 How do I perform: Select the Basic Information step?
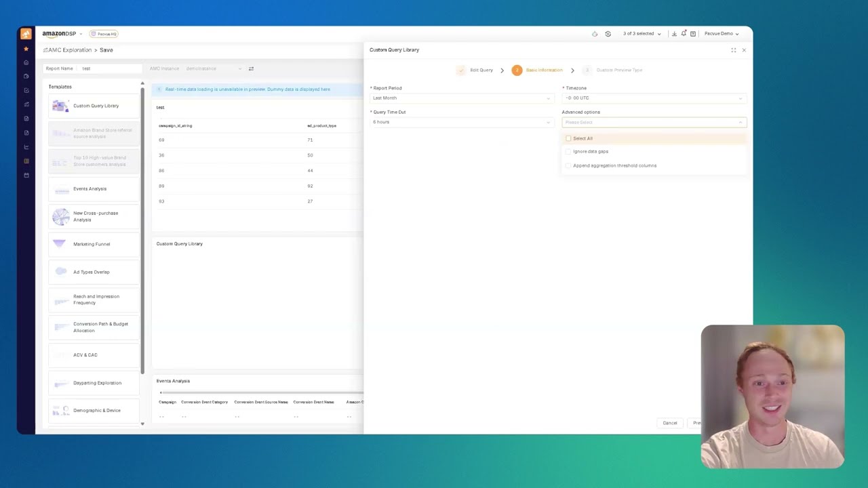[x=538, y=70]
